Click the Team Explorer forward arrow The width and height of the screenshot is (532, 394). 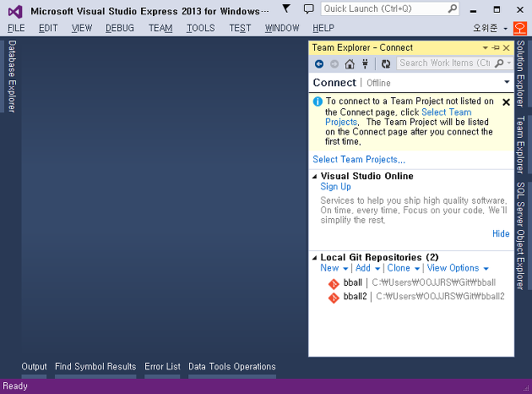click(334, 64)
